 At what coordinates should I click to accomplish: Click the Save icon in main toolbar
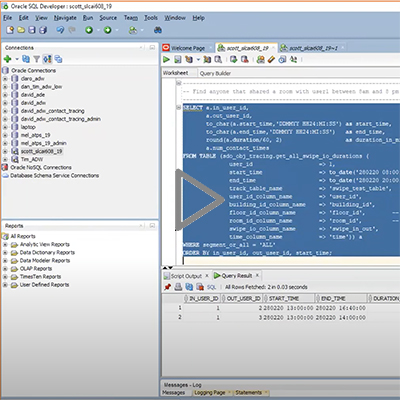(32, 30)
